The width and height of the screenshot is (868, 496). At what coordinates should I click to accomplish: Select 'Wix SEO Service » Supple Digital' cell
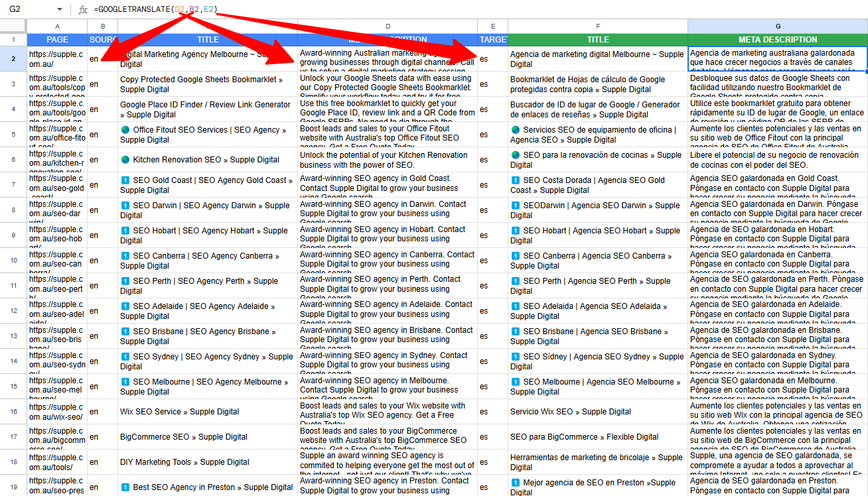coord(208,412)
